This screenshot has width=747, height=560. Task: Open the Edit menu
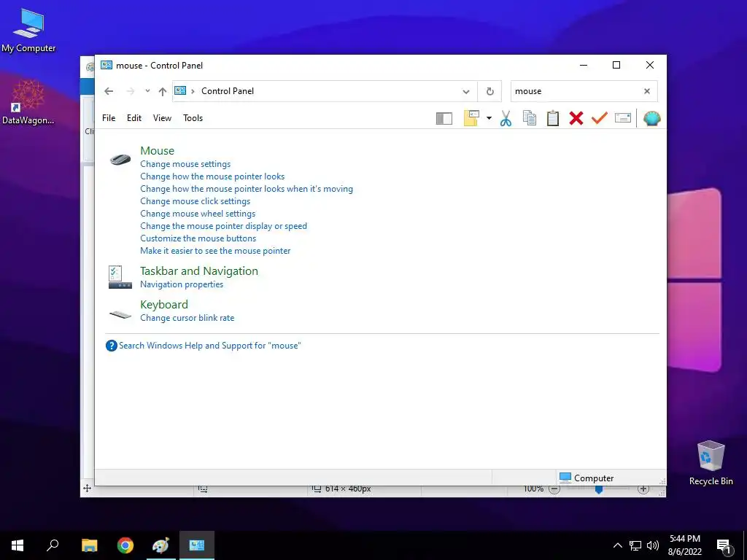pos(134,118)
